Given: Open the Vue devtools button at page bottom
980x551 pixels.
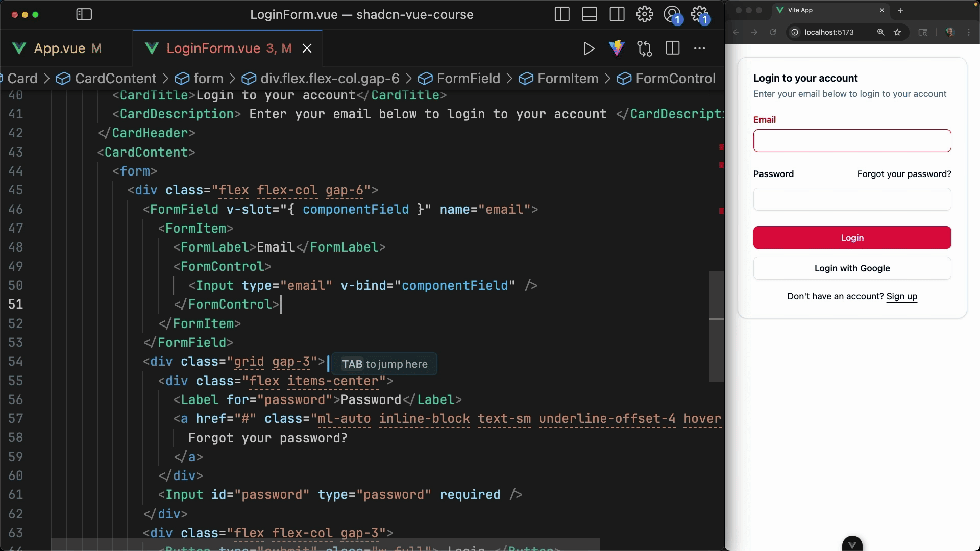Looking at the screenshot, I should pos(852,544).
